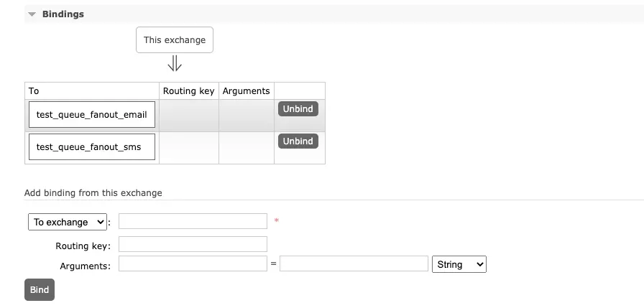Screen dimensions: 644x308
Task: Click into the Routing key field
Action: (193, 245)
